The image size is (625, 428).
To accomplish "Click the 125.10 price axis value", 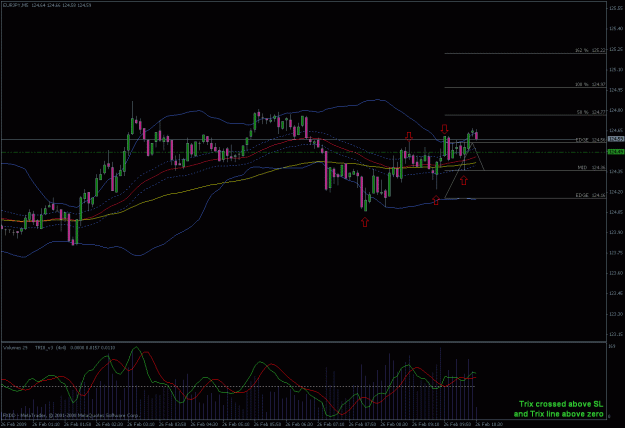I will coord(616,69).
